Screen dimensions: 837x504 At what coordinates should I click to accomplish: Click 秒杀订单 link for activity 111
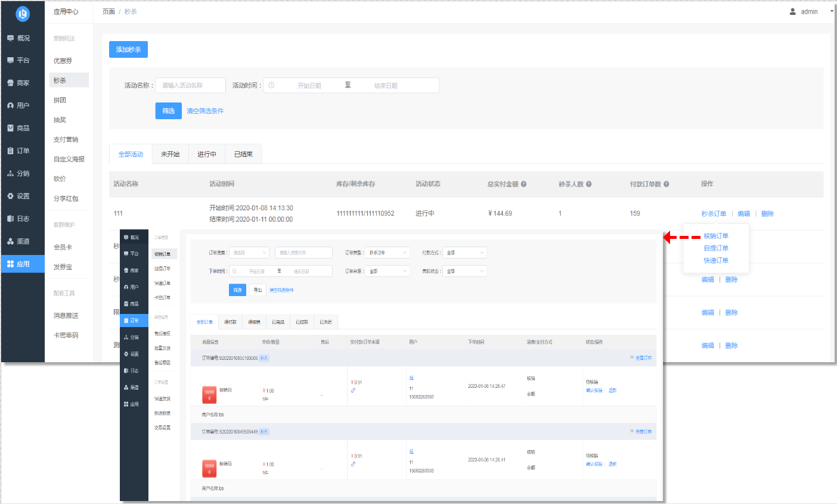714,214
